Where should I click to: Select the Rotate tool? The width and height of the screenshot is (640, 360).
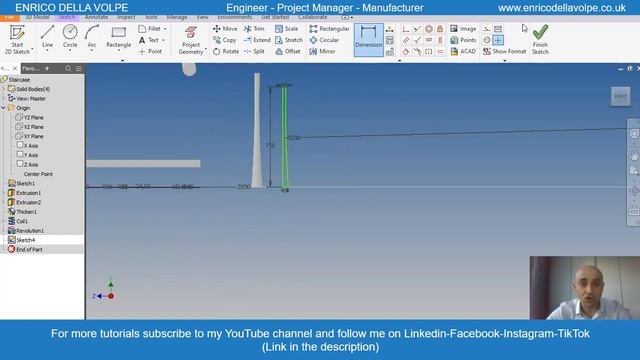(226, 51)
